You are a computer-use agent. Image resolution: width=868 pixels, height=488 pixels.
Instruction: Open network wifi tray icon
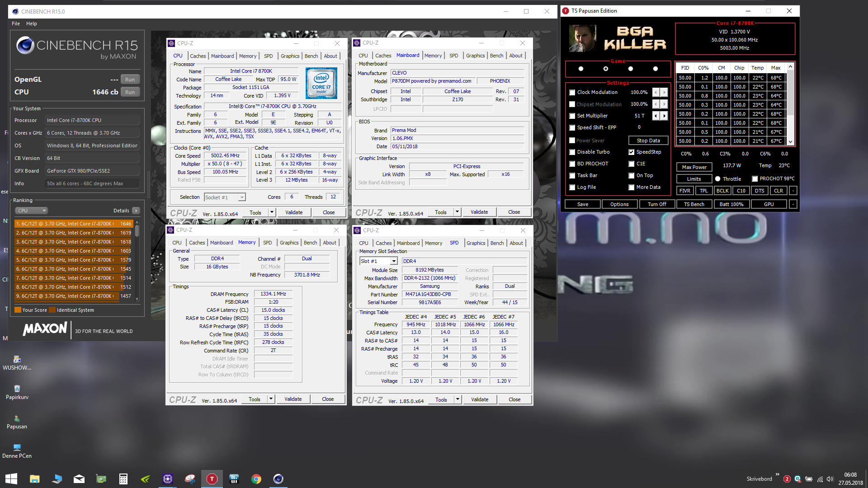pyautogui.click(x=820, y=479)
